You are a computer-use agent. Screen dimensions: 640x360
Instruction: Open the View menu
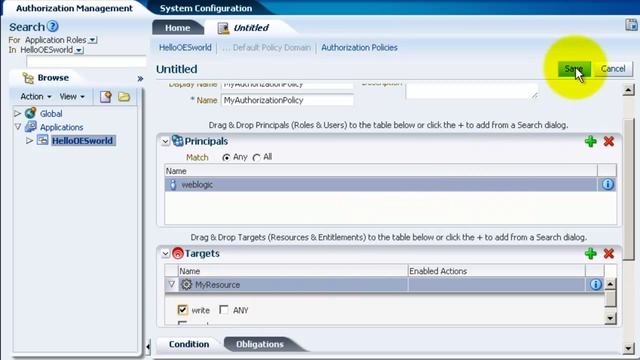(x=72, y=97)
